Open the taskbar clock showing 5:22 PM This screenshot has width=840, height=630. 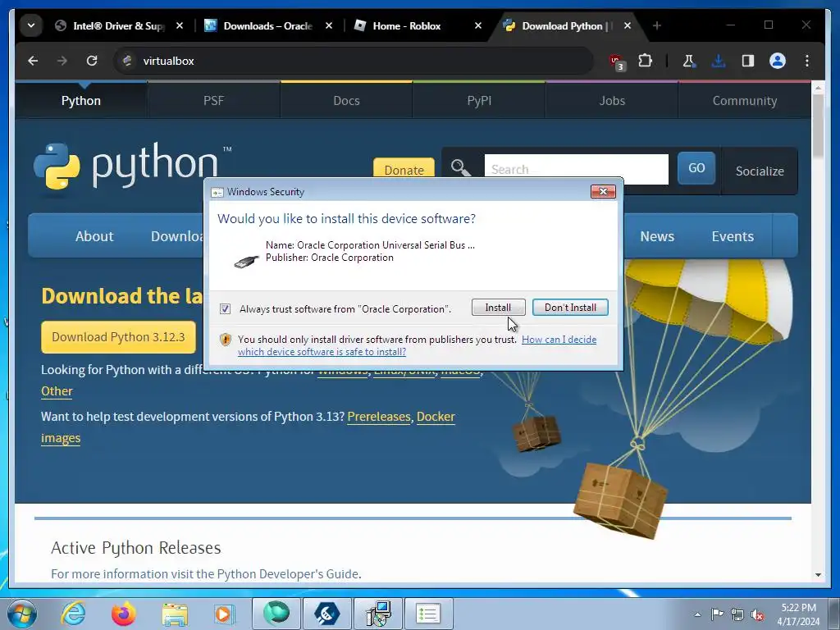[798, 614]
